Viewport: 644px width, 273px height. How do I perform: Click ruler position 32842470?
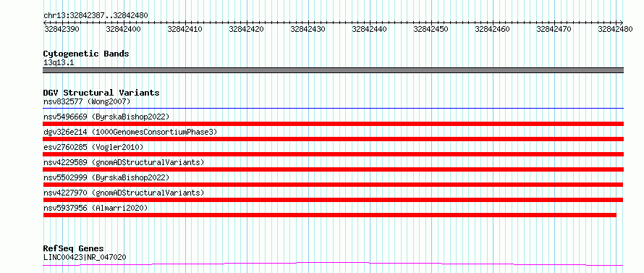coord(554,29)
